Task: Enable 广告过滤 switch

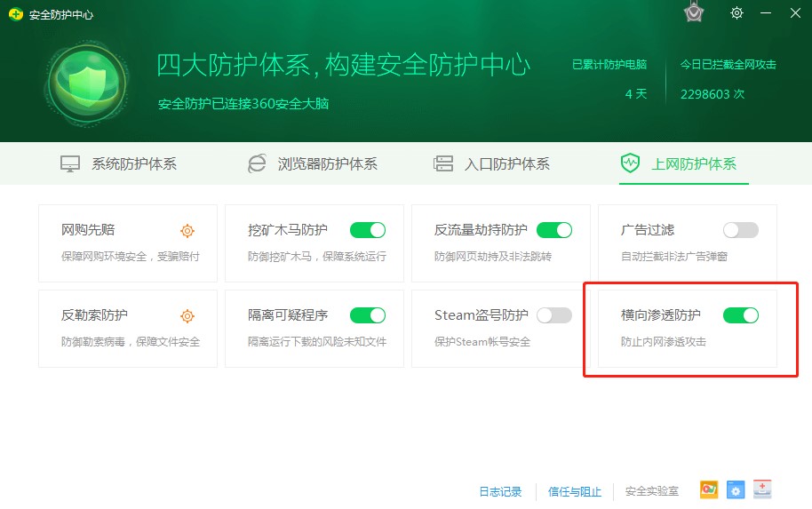Action: 741,230
